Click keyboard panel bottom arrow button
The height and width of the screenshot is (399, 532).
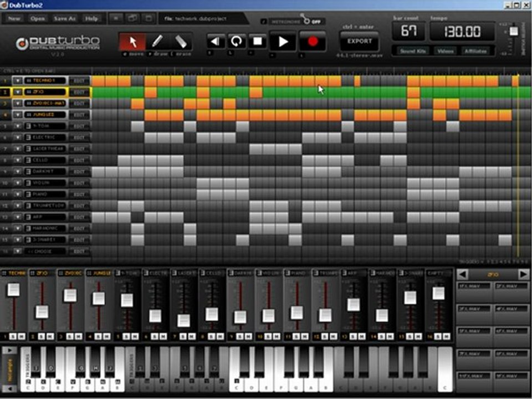click(9, 388)
